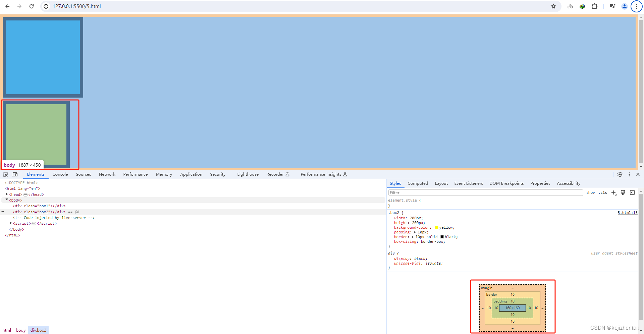Collapse the body element node
This screenshot has height=334, width=644.
pos(7,200)
